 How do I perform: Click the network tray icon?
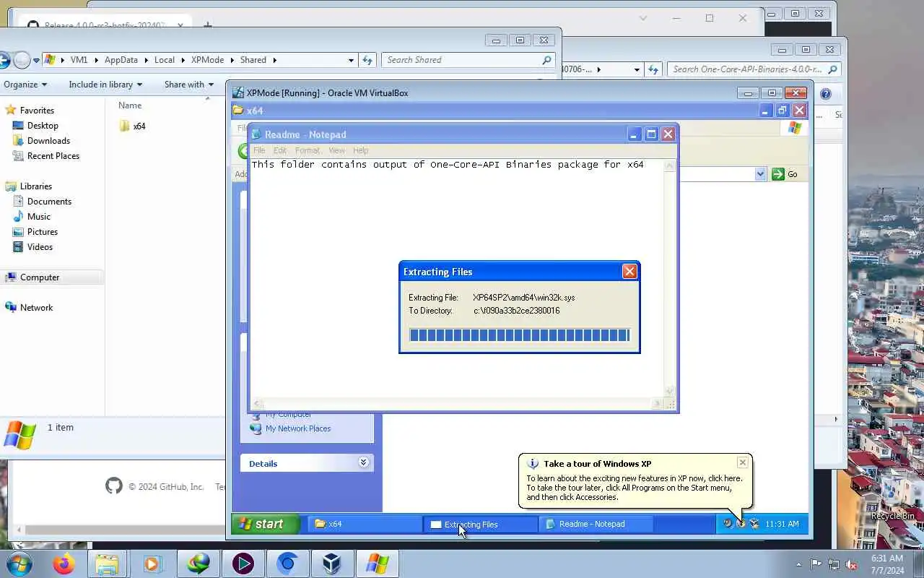click(x=834, y=564)
